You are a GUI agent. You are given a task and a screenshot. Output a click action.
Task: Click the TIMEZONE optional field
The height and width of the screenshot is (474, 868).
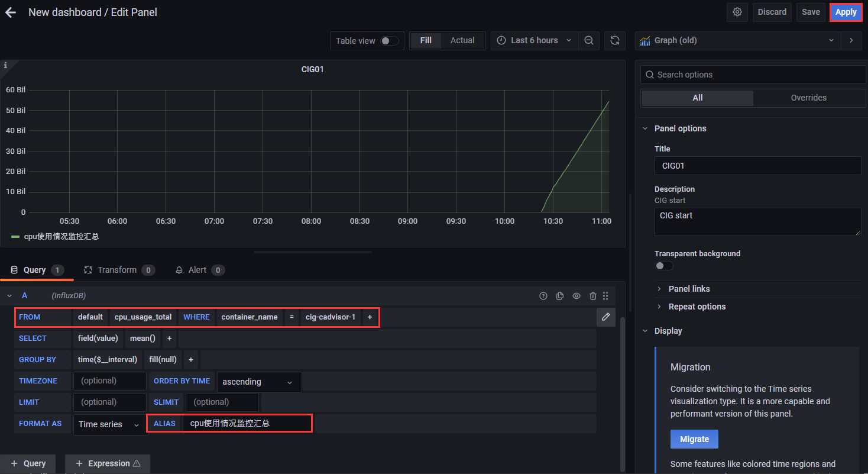pos(109,381)
